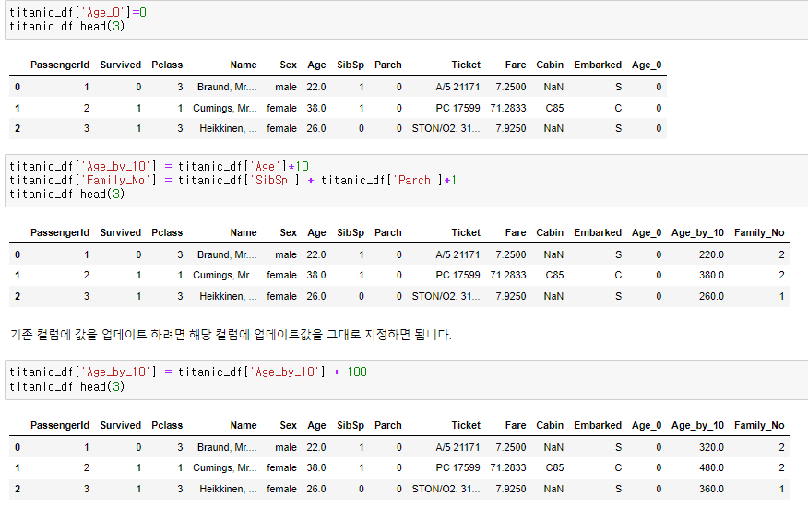Click fare 7.2500 in the 220.0 row
The height and width of the screenshot is (532, 808).
click(511, 254)
